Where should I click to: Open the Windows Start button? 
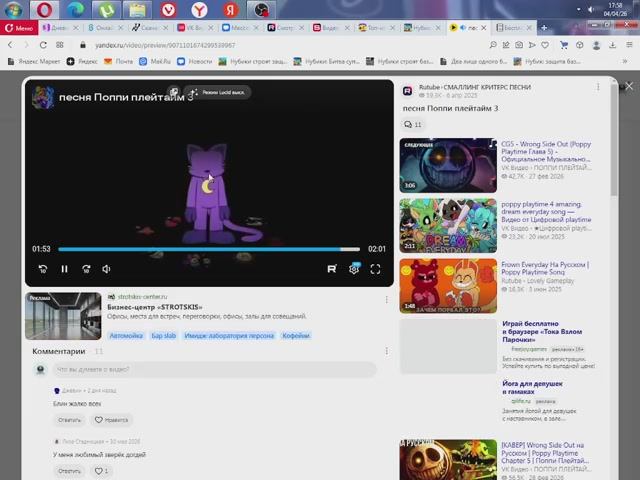(13, 10)
